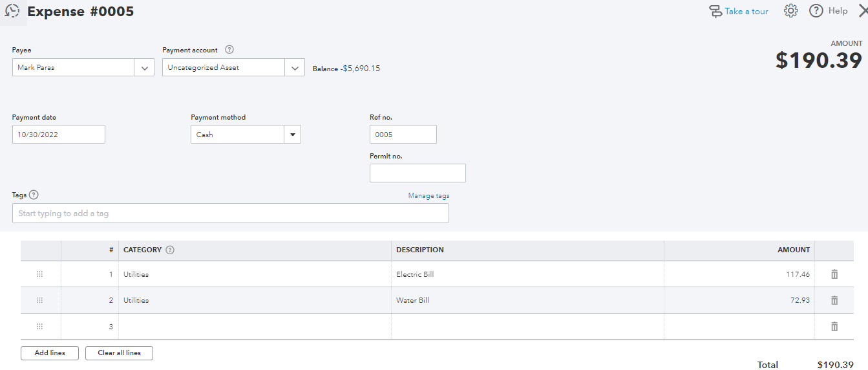This screenshot has height=370, width=868.
Task: Click the Balance -$5,690.15 text
Action: coord(346,69)
